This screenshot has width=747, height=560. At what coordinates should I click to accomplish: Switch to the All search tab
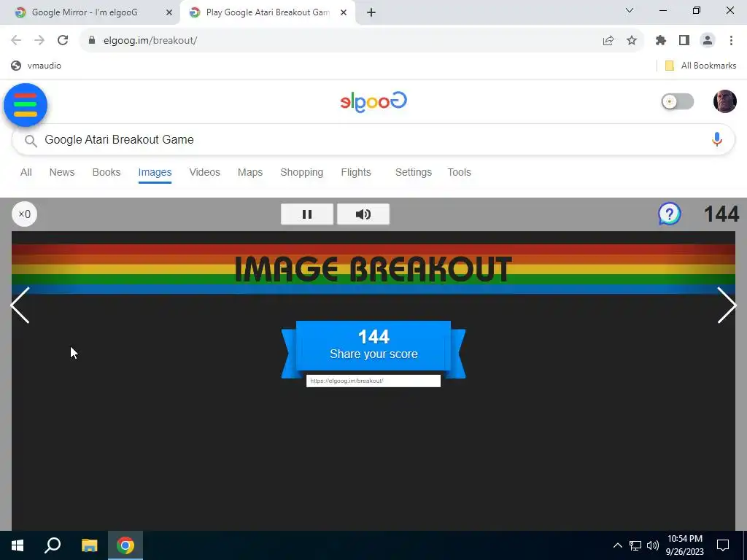(26, 172)
